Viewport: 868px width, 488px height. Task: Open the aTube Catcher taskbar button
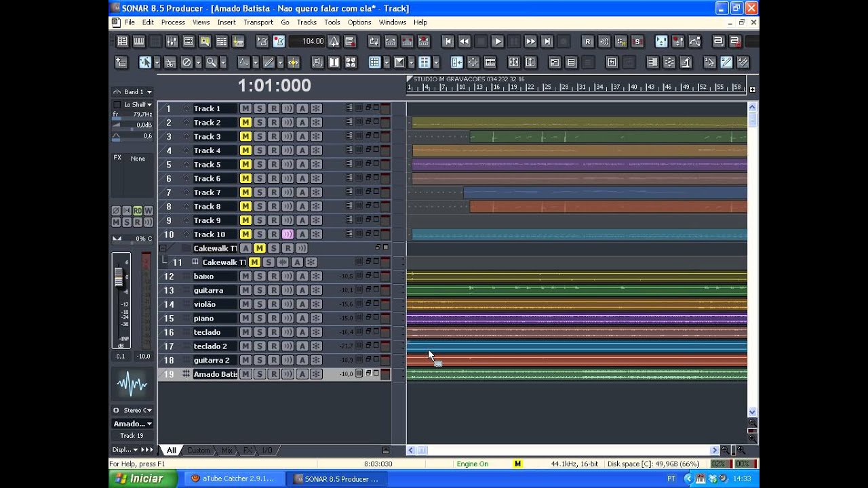(x=234, y=479)
